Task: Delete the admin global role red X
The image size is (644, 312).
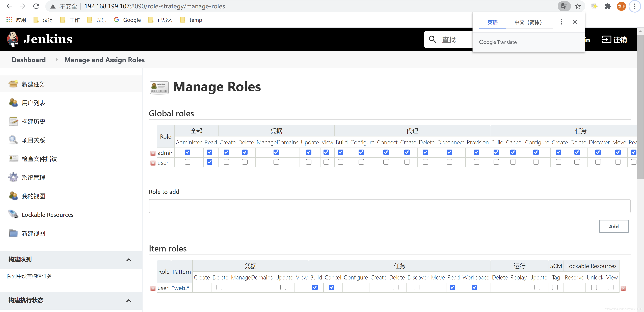Action: pos(153,153)
